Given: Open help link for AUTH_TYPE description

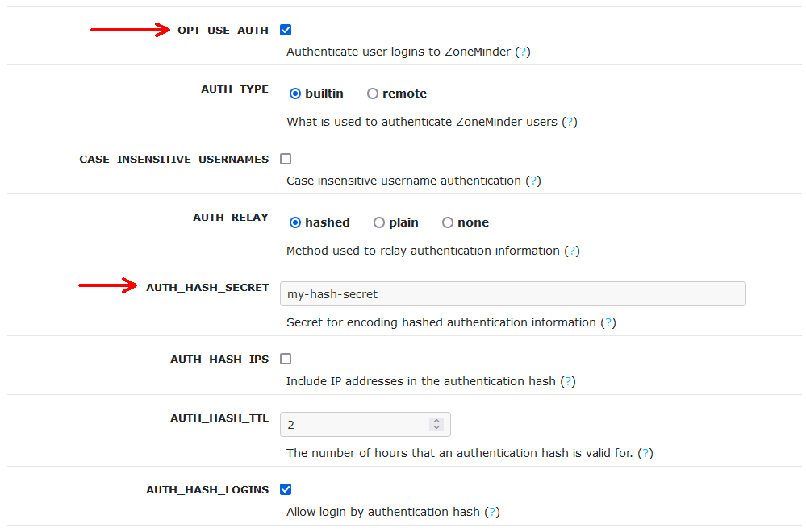Looking at the screenshot, I should pos(570,123).
